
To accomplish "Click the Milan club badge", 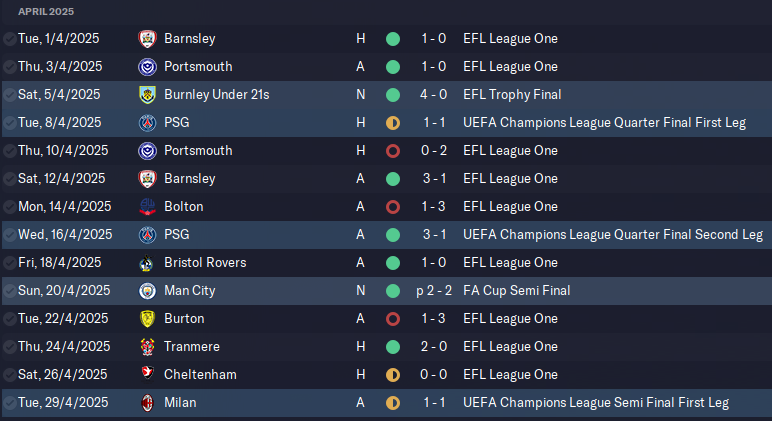I will 148,403.
